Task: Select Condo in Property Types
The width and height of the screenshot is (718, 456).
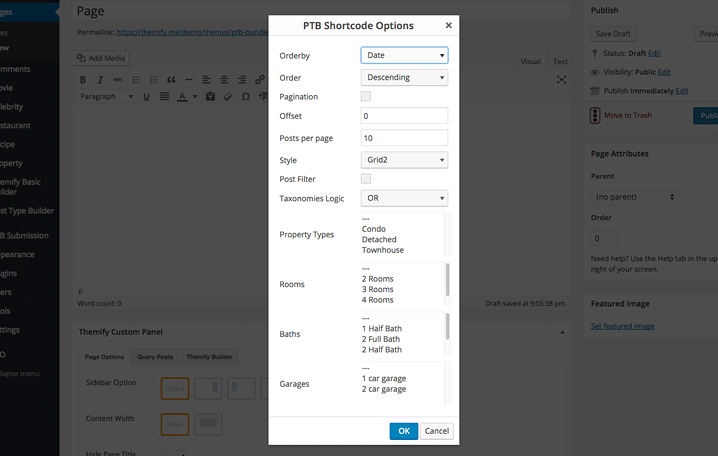Action: [374, 229]
